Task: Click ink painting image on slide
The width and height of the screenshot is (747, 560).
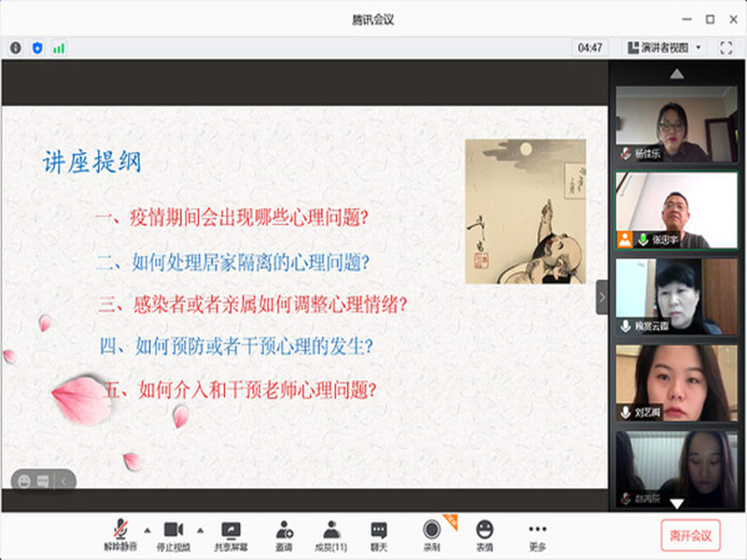Action: pyautogui.click(x=526, y=212)
